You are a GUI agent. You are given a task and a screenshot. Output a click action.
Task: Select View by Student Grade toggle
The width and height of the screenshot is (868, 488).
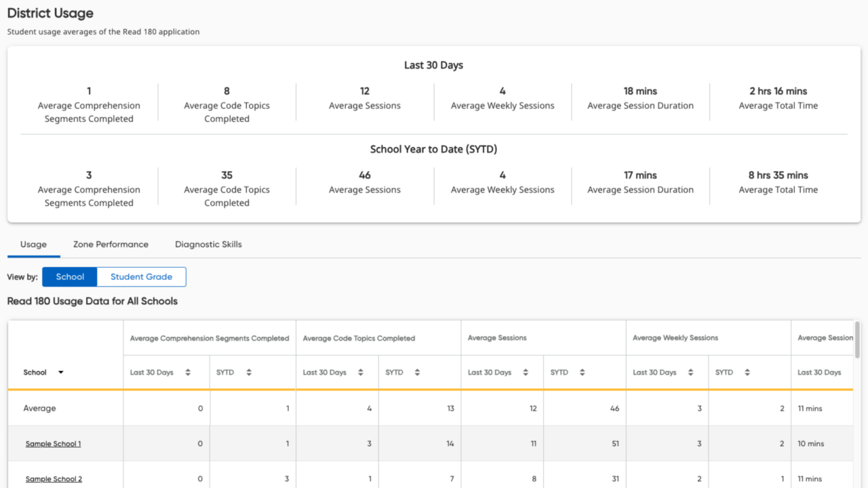point(141,277)
